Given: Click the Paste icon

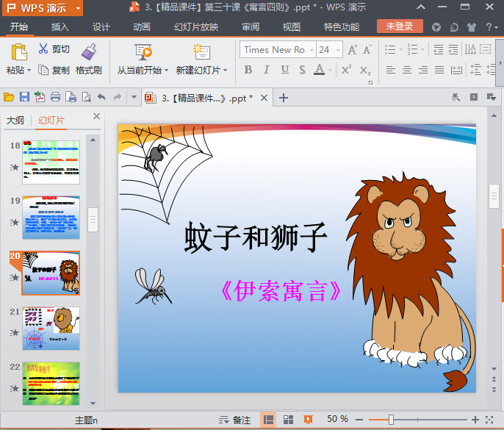Looking at the screenshot, I should (19, 51).
